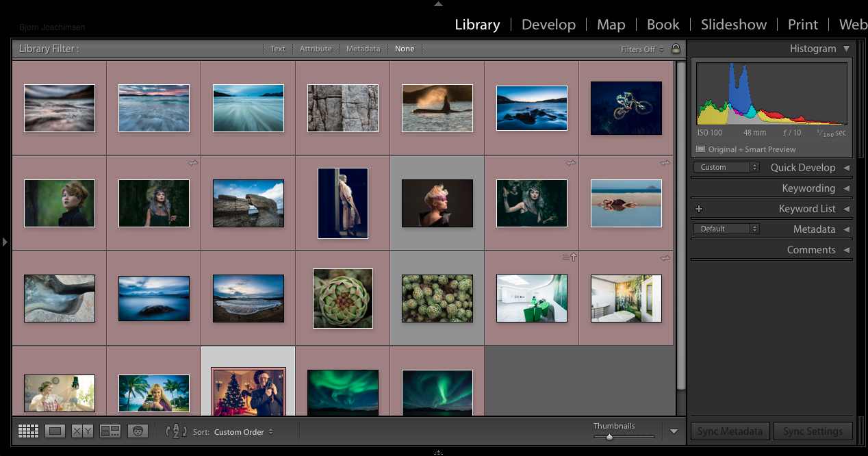The width and height of the screenshot is (868, 456).
Task: Switch to Grid view
Action: [28, 431]
